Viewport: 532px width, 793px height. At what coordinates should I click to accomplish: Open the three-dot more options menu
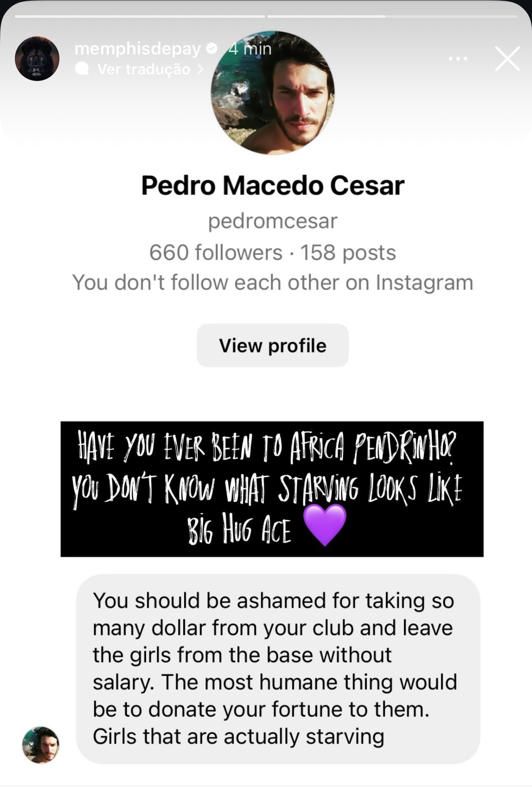tap(458, 59)
